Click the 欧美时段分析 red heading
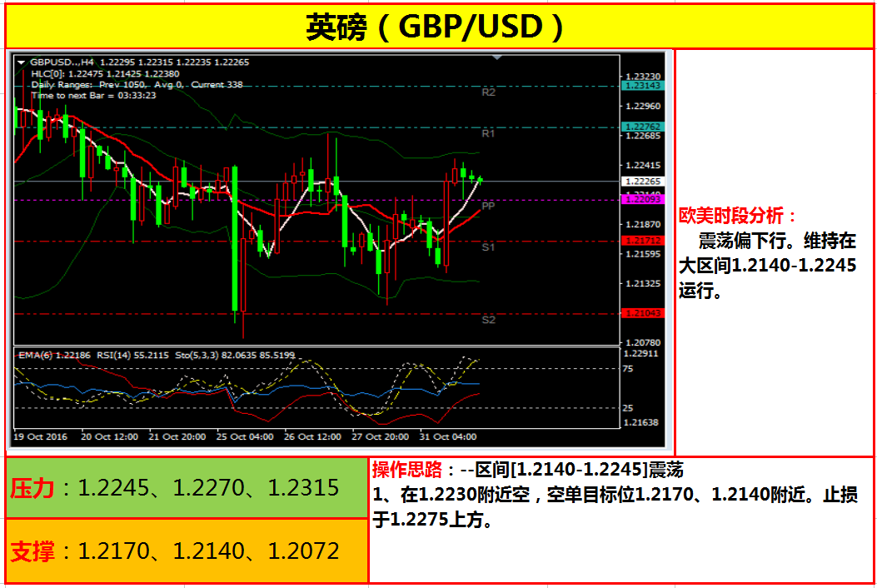Viewport: 877px width, 588px height. pyautogui.click(x=738, y=216)
